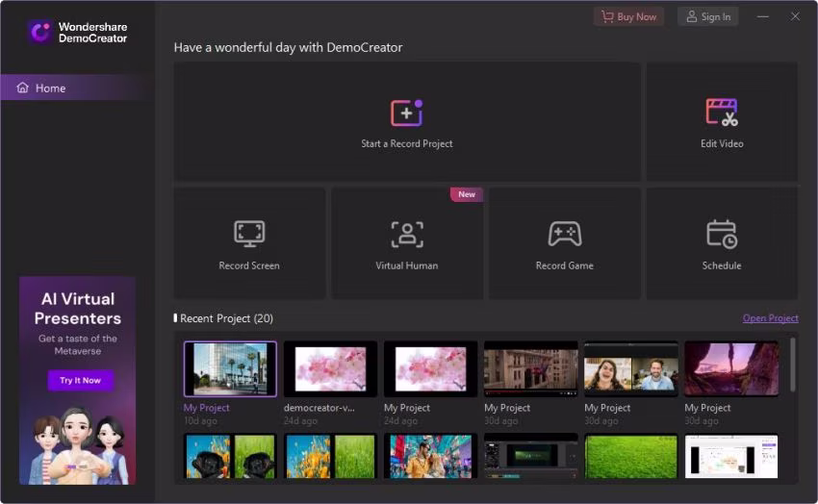Click the Virtual Human label
The image size is (818, 504).
pyautogui.click(x=407, y=265)
